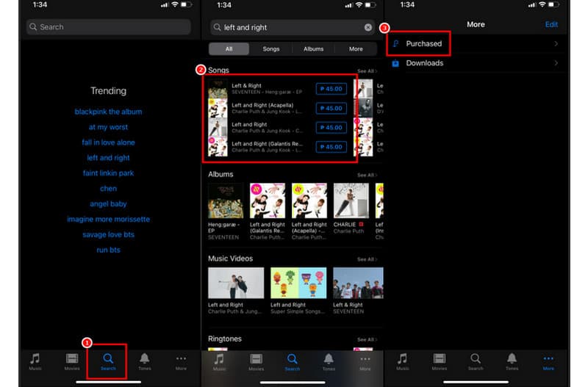The height and width of the screenshot is (387, 588).
Task: Open Tones bell tab in left screen
Action: [x=144, y=361]
